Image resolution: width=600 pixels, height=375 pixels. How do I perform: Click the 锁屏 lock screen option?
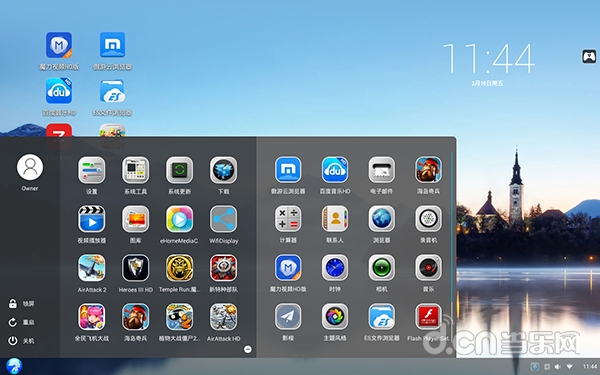tap(21, 304)
